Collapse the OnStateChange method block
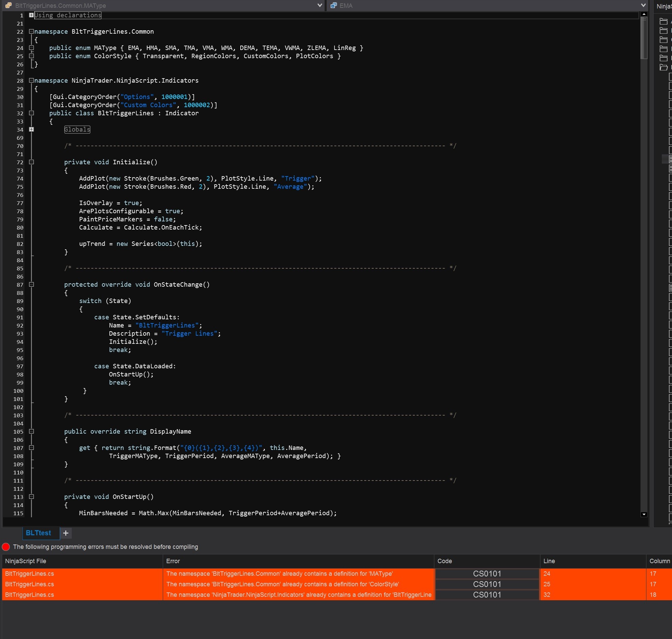The height and width of the screenshot is (639, 672). (31, 284)
